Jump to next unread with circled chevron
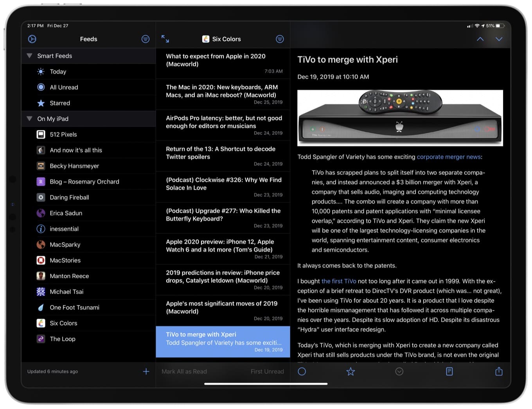Image resolution: width=532 pixels, height=409 pixels. tap(399, 371)
